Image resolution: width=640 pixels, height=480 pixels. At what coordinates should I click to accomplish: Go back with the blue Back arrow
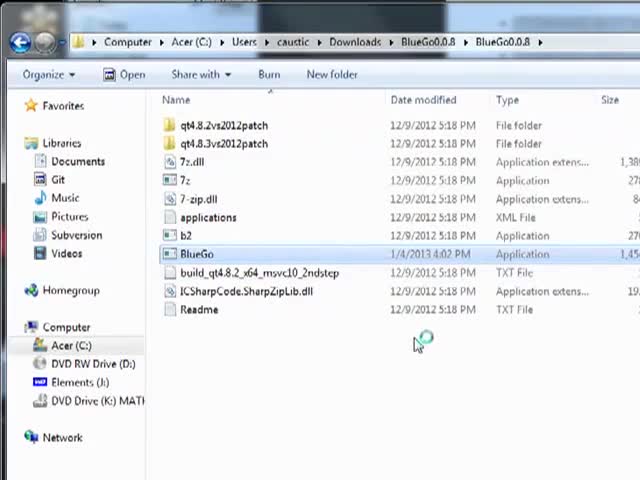[20, 42]
